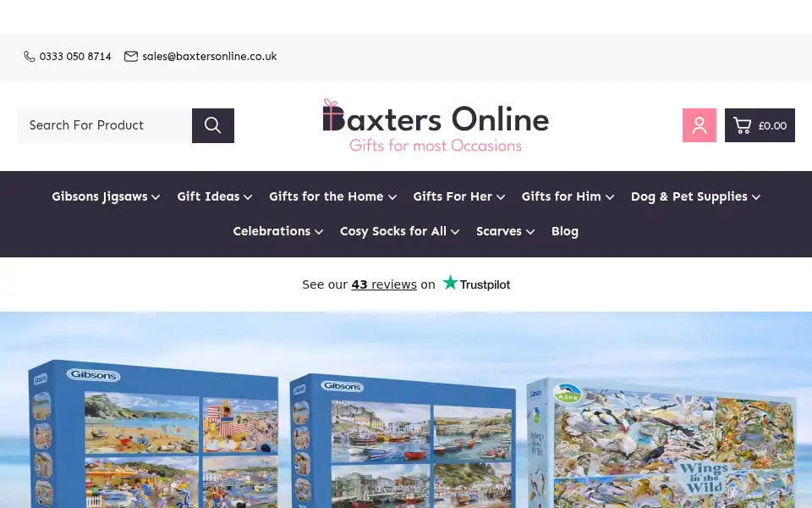This screenshot has width=812, height=508.
Task: Click the phone icon beside 0333 number
Action: tap(30, 57)
